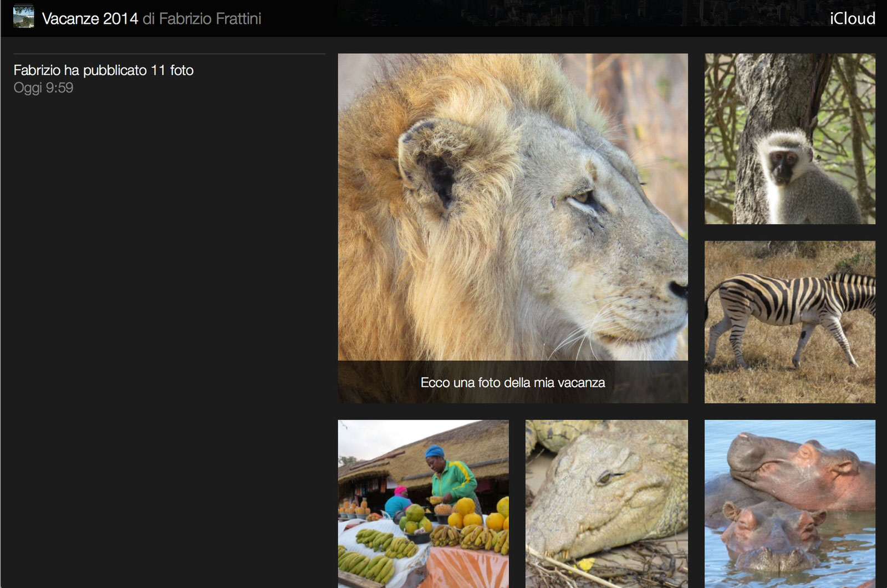The image size is (887, 588).
Task: Open the hippos in water photo
Action: pyautogui.click(x=789, y=503)
